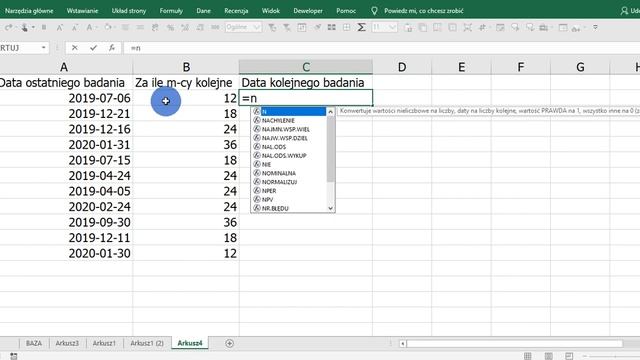Image resolution: width=640 pixels, height=360 pixels.
Task: Click the percent style icon
Action: (x=170, y=27)
